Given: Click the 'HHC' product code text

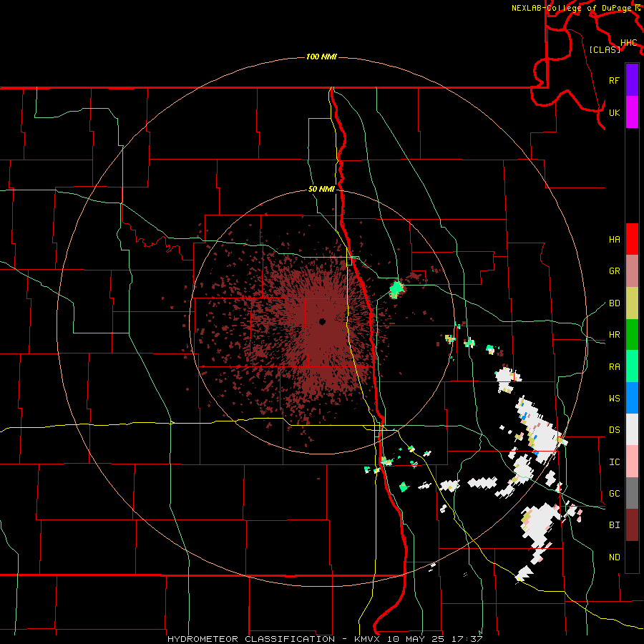Looking at the screenshot, I should click(629, 43).
